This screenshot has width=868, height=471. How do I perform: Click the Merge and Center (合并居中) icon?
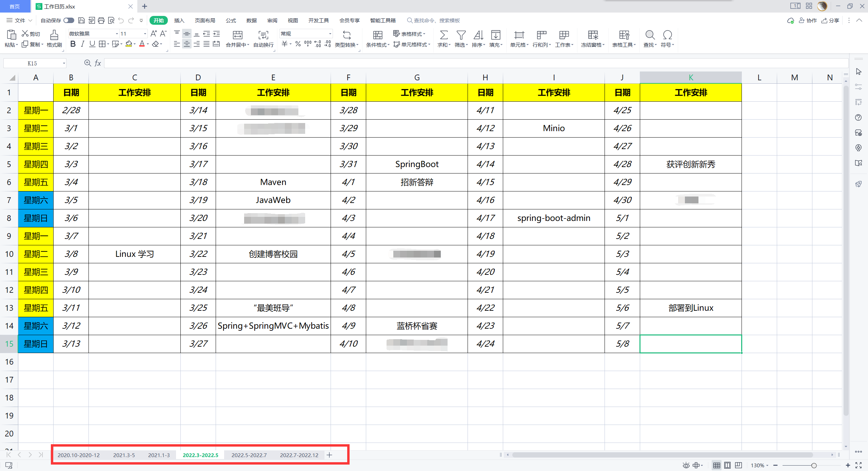[x=237, y=35]
